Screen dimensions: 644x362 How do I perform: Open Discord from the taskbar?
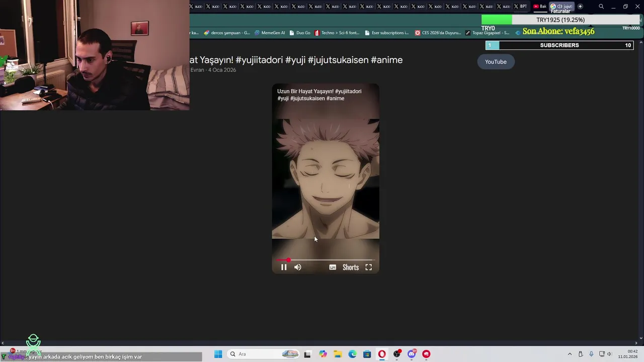tap(412, 354)
